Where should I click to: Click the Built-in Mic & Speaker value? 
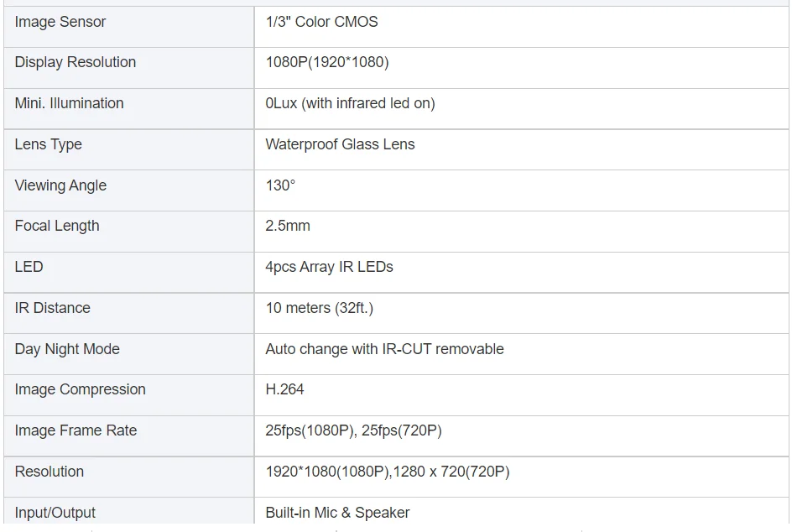(337, 513)
